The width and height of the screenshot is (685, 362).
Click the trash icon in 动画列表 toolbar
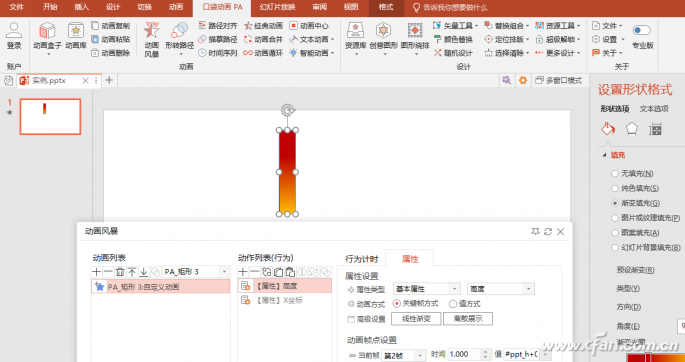120,272
